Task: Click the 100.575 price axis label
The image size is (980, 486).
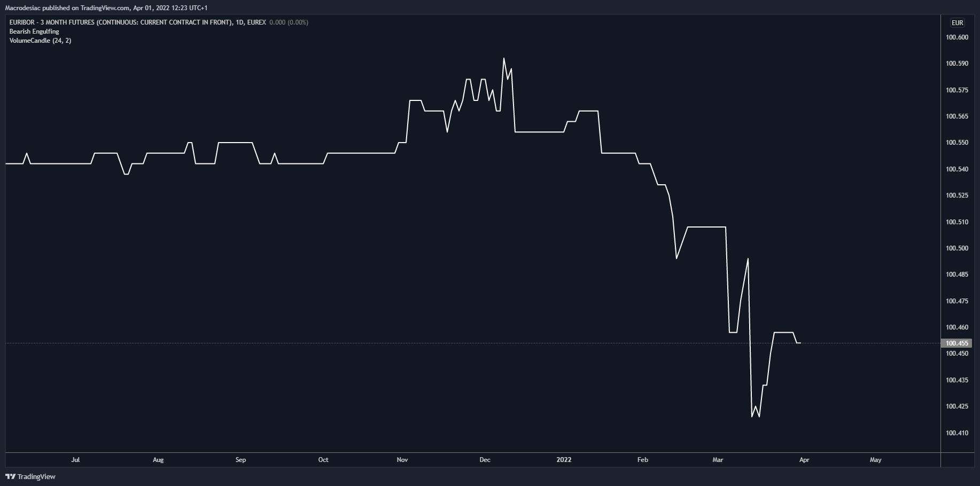Action: 956,90
